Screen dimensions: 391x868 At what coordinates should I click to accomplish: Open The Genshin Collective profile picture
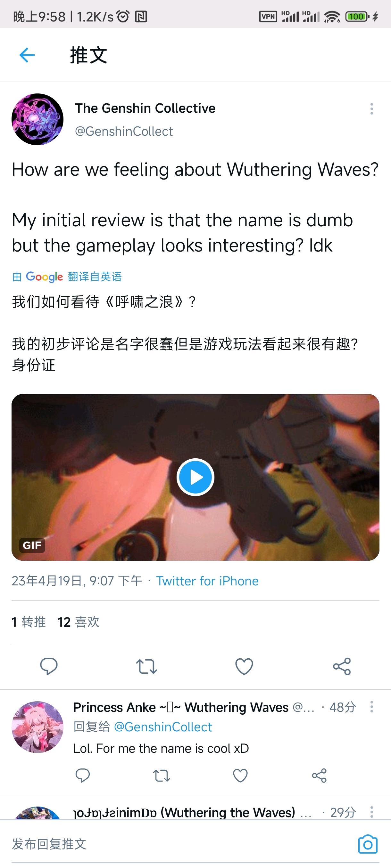click(37, 119)
